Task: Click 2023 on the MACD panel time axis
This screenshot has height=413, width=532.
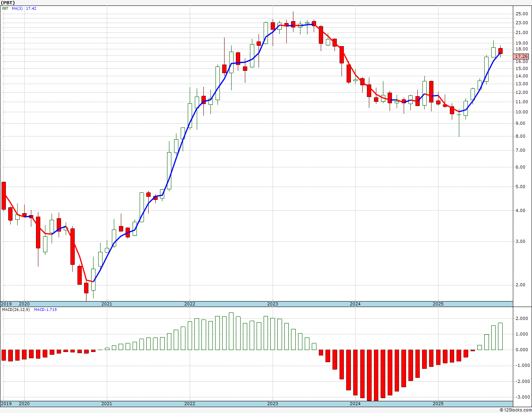Action: tap(273, 404)
